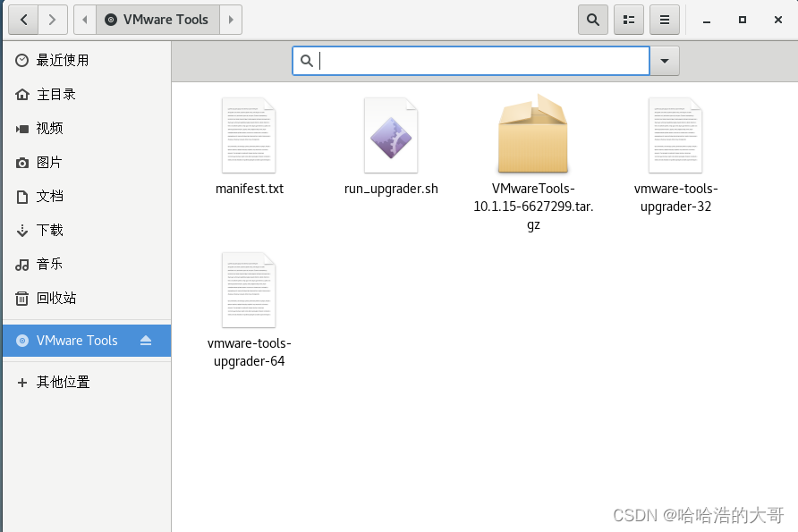798x532 pixels.
Task: Open the 文档 documents folder
Action: 87,197
